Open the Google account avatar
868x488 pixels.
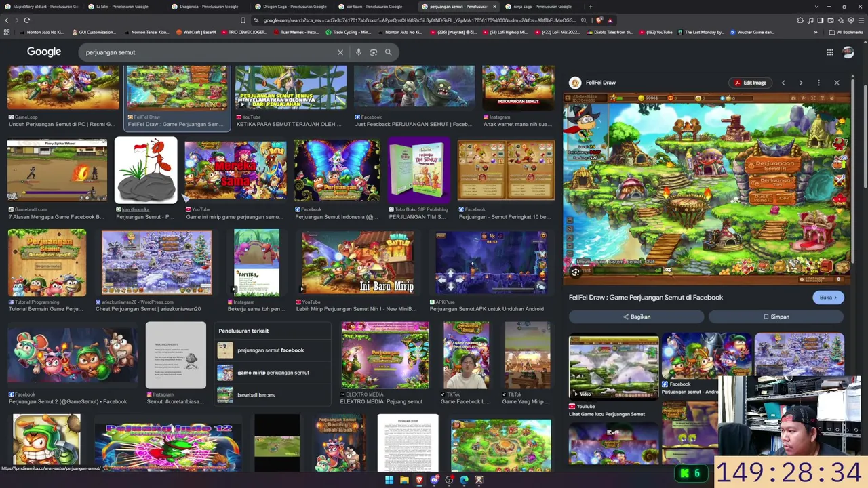point(848,52)
